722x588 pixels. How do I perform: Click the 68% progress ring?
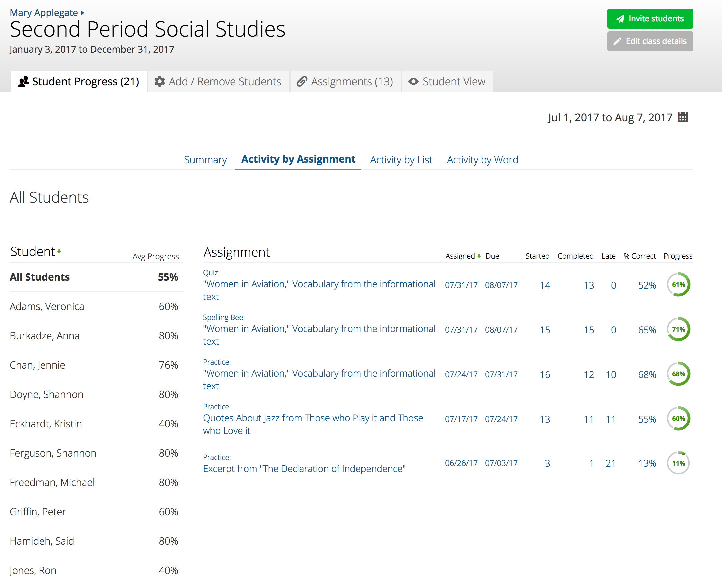pyautogui.click(x=678, y=374)
